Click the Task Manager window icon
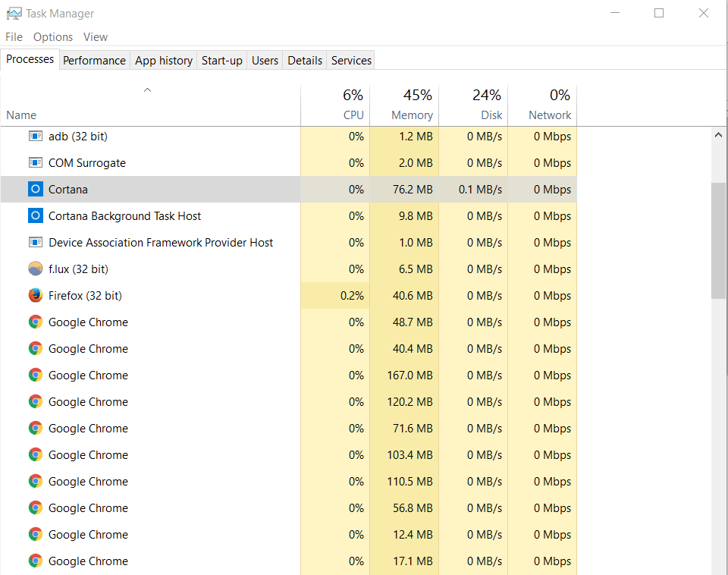The height and width of the screenshot is (575, 728). [x=14, y=13]
